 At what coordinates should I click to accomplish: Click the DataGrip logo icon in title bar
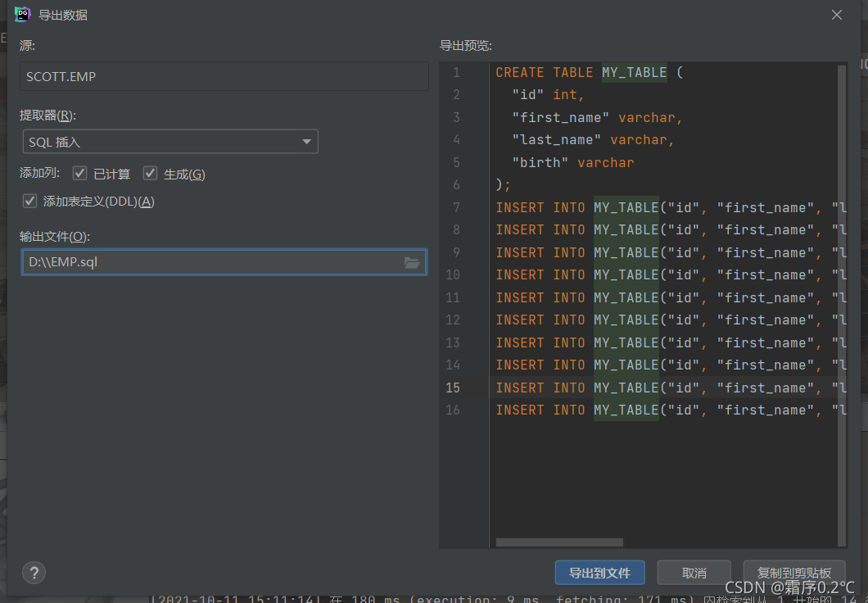(x=22, y=15)
